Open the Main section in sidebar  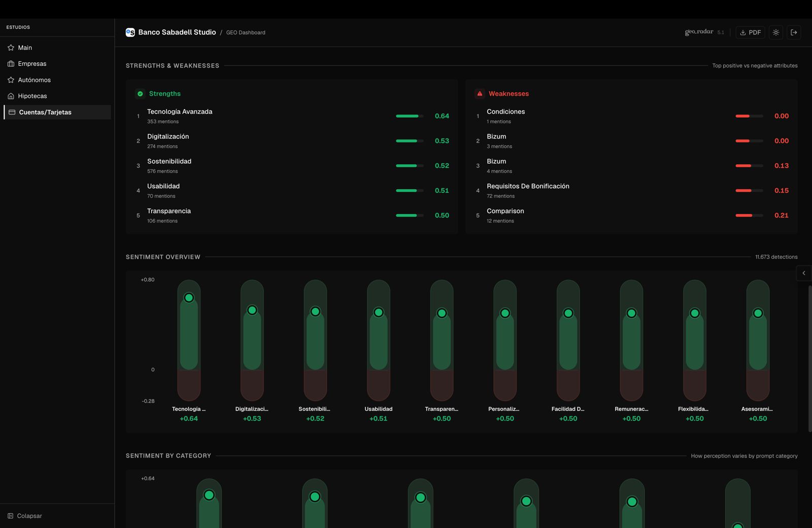point(25,48)
